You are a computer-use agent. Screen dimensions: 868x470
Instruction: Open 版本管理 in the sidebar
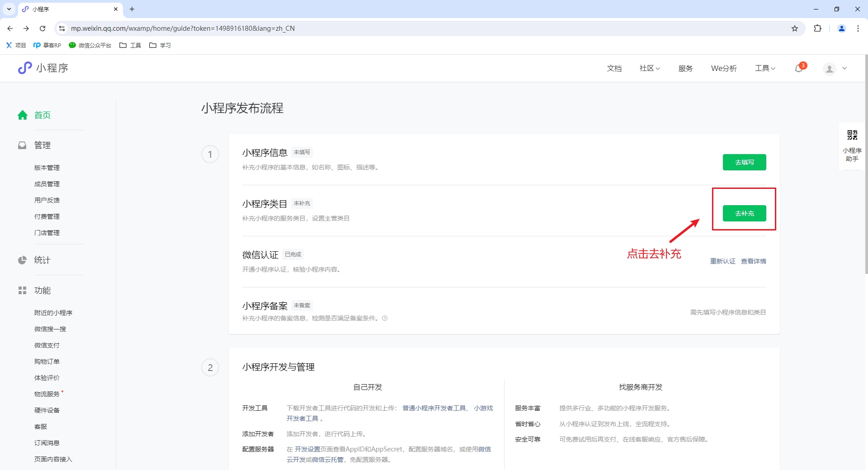click(x=47, y=168)
